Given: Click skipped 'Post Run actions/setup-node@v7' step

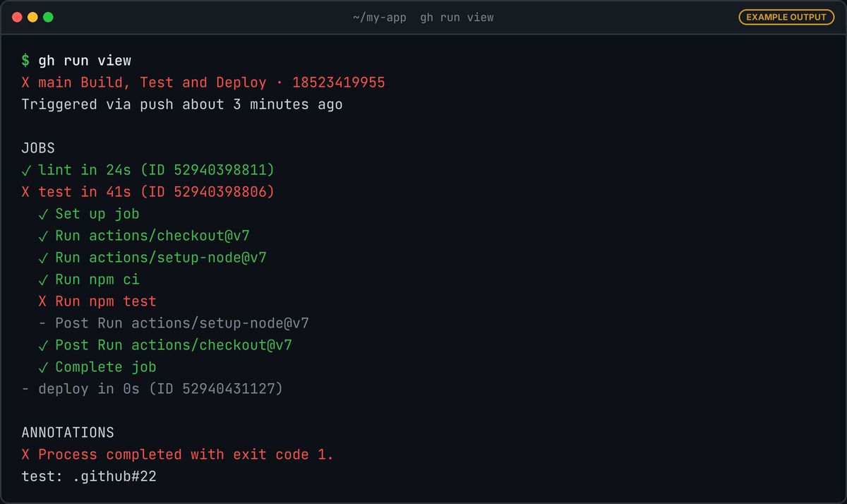Looking at the screenshot, I should (174, 323).
